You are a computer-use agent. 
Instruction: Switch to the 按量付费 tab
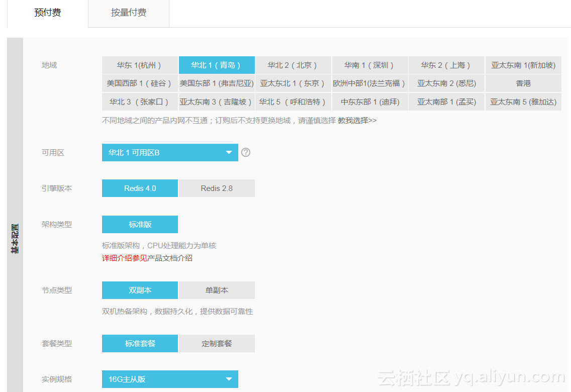129,13
